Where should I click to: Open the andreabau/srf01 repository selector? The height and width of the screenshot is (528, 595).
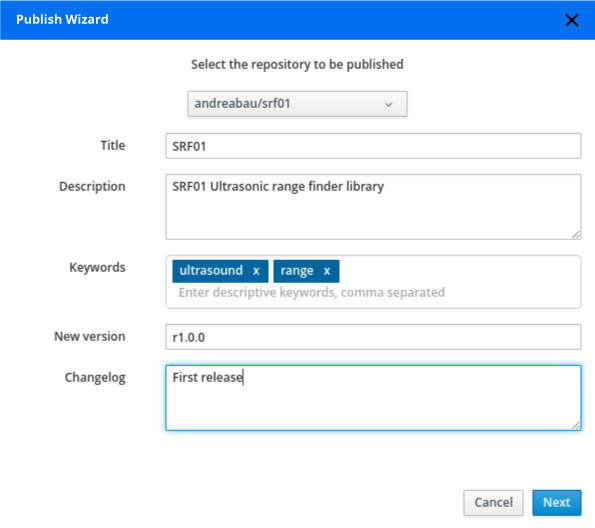[x=297, y=104]
